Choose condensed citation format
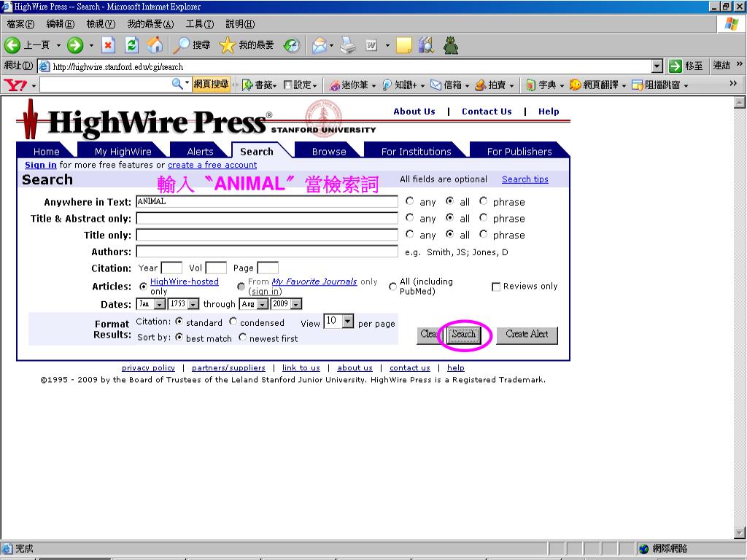Image resolution: width=747 pixels, height=560 pixels. pos(233,322)
